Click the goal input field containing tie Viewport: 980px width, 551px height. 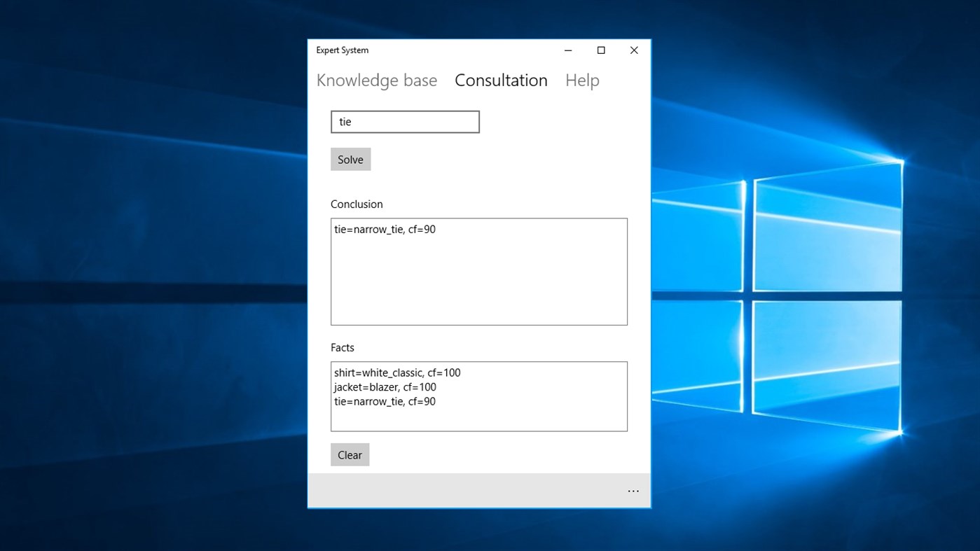point(405,121)
